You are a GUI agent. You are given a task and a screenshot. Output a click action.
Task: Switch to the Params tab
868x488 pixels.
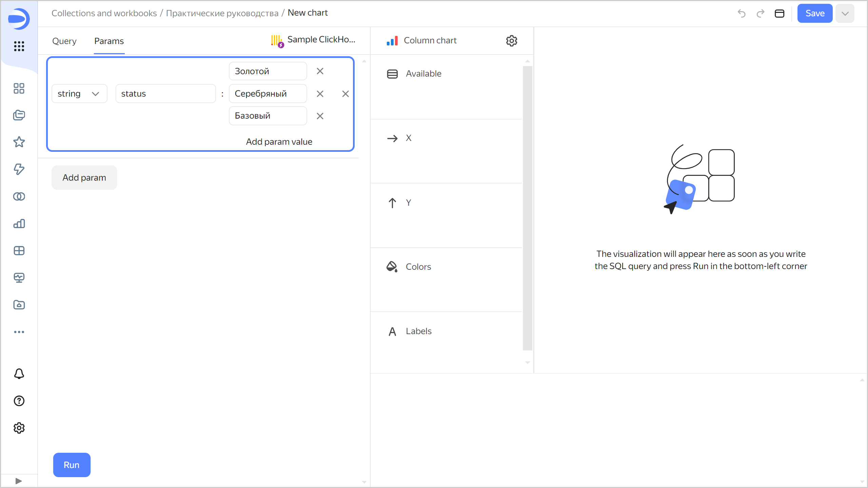(108, 41)
